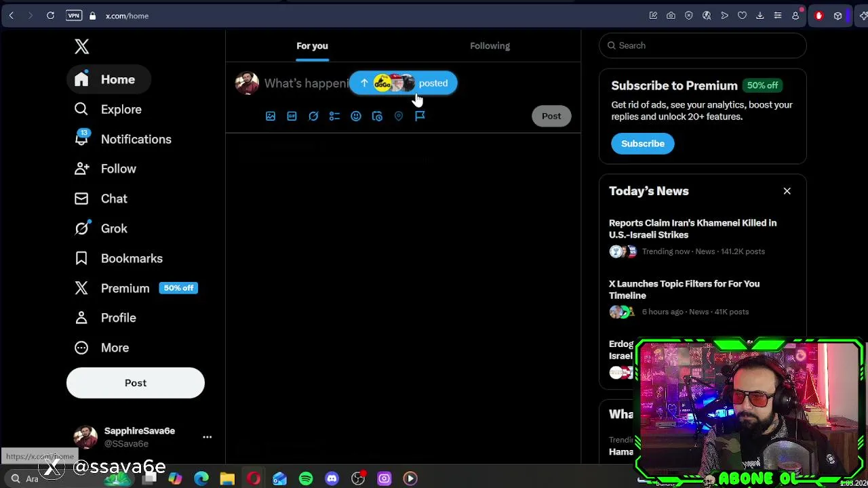
Task: Show new posts via the posted pill
Action: pos(403,83)
